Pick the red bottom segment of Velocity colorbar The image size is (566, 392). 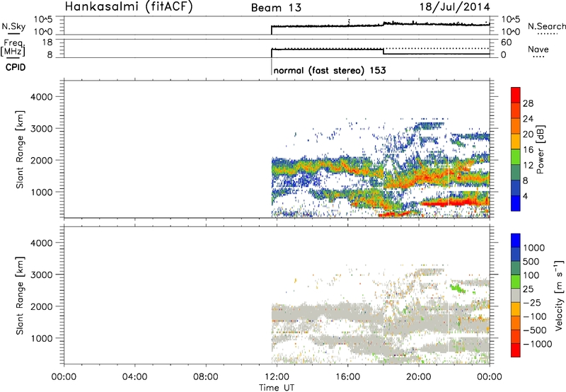pyautogui.click(x=516, y=350)
